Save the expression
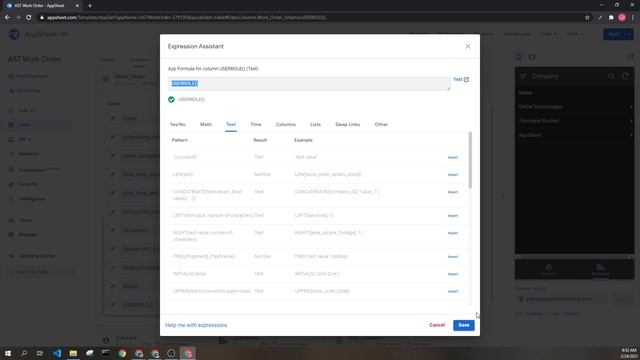Image resolution: width=640 pixels, height=360 pixels. pos(464,325)
